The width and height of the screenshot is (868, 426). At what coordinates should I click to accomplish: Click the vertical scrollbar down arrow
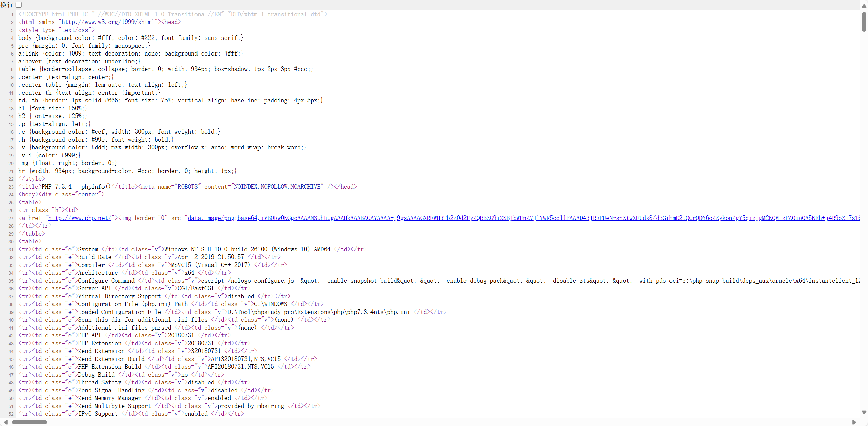pos(864,412)
